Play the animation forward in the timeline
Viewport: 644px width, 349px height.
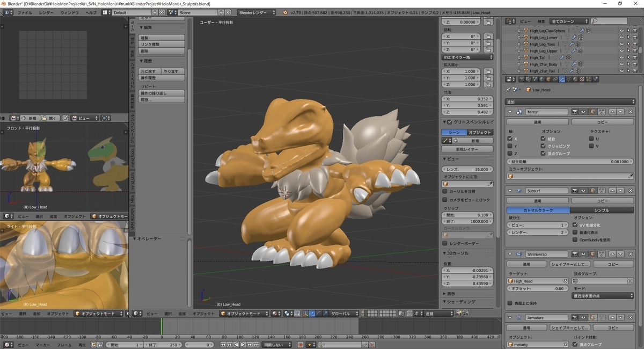[243, 344]
